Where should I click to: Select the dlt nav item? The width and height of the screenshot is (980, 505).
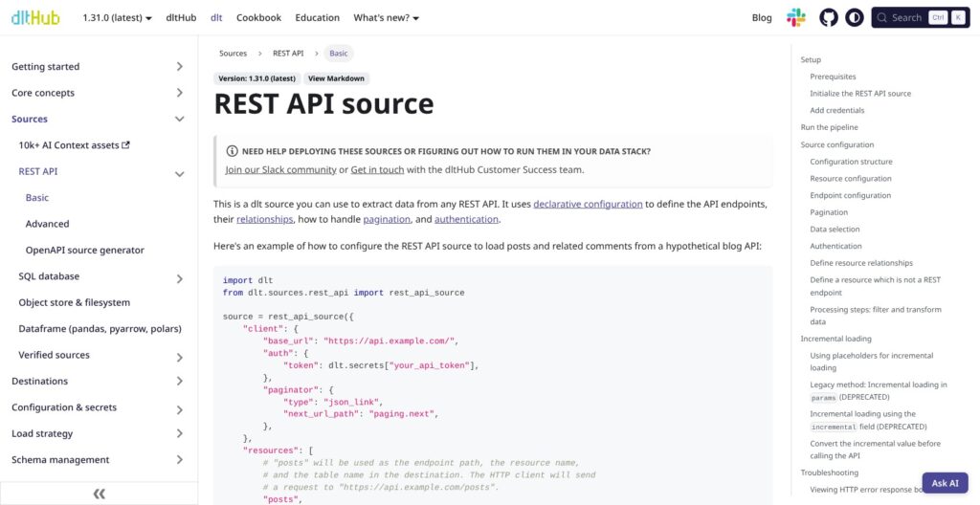coord(216,17)
